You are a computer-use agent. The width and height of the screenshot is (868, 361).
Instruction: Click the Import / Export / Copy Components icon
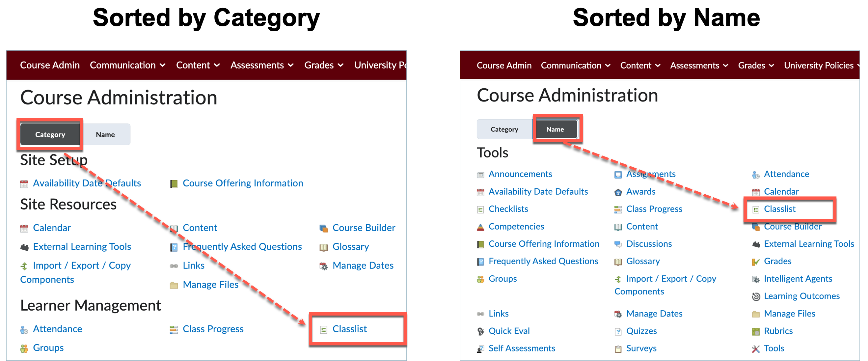[24, 265]
